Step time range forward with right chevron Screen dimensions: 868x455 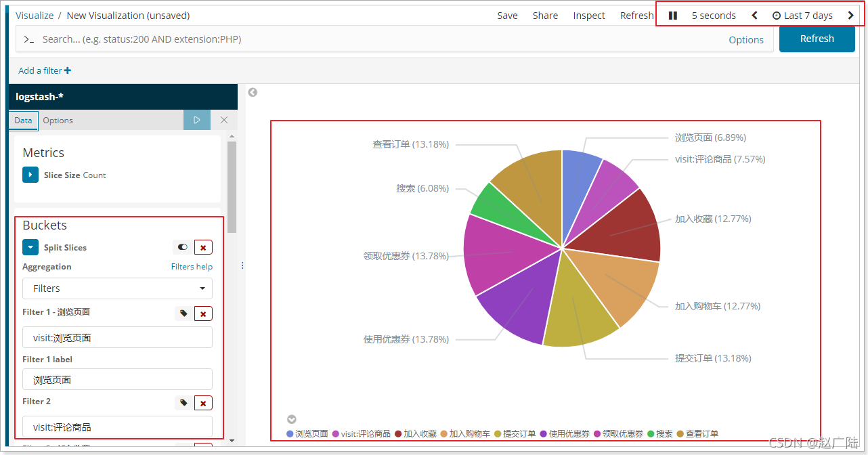[851, 15]
